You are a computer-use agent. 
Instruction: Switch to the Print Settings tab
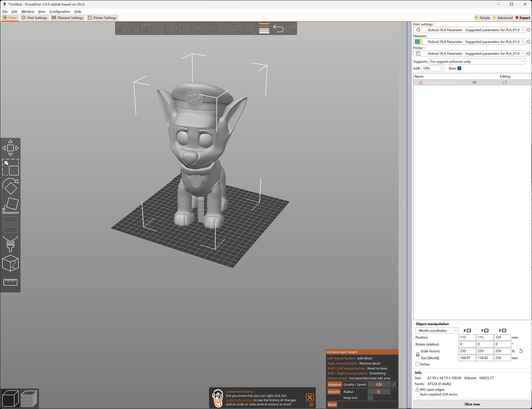(x=35, y=18)
